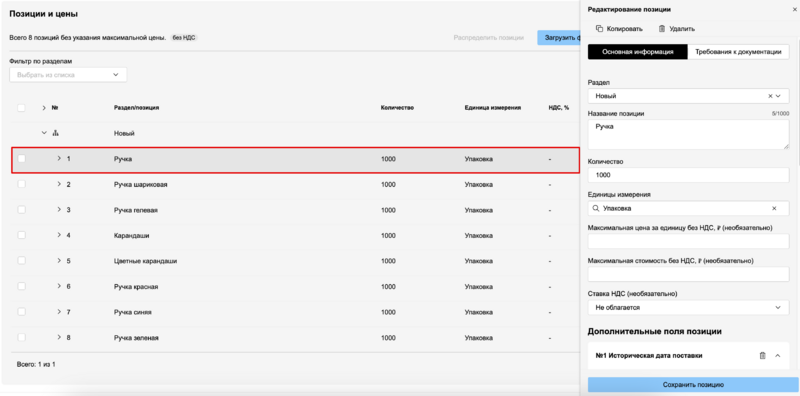Expand position 6 Ручка красная
This screenshot has height=396, width=800.
(59, 286)
